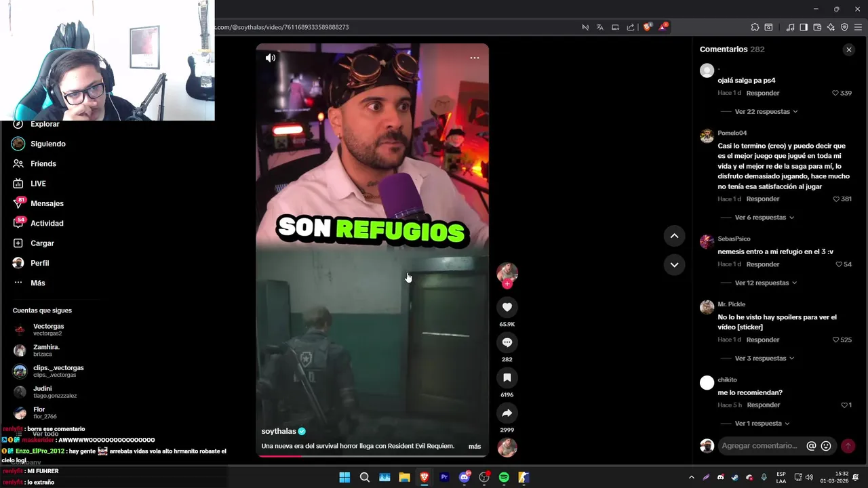Insert a mention with the @ icon
This screenshot has height=488, width=868.
coord(811,446)
